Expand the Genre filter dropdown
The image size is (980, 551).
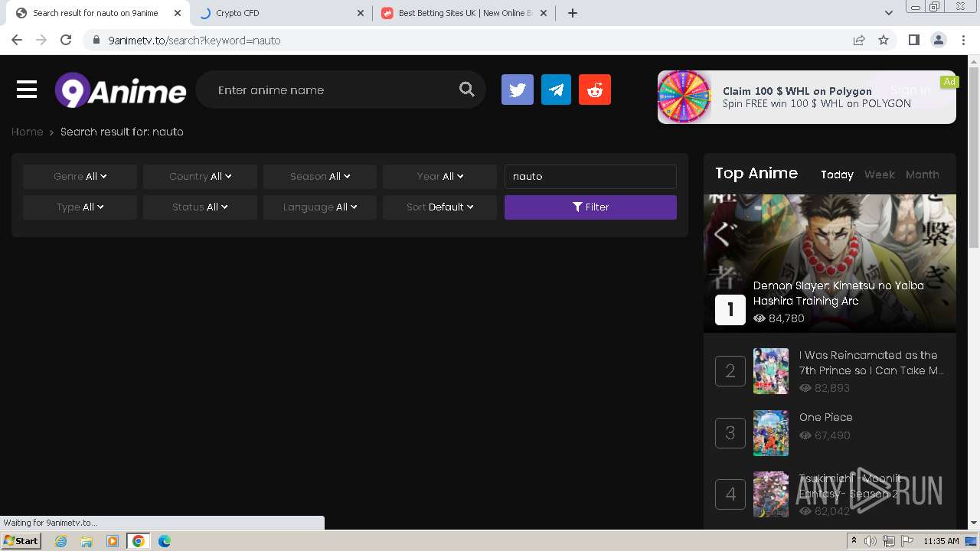click(x=80, y=176)
